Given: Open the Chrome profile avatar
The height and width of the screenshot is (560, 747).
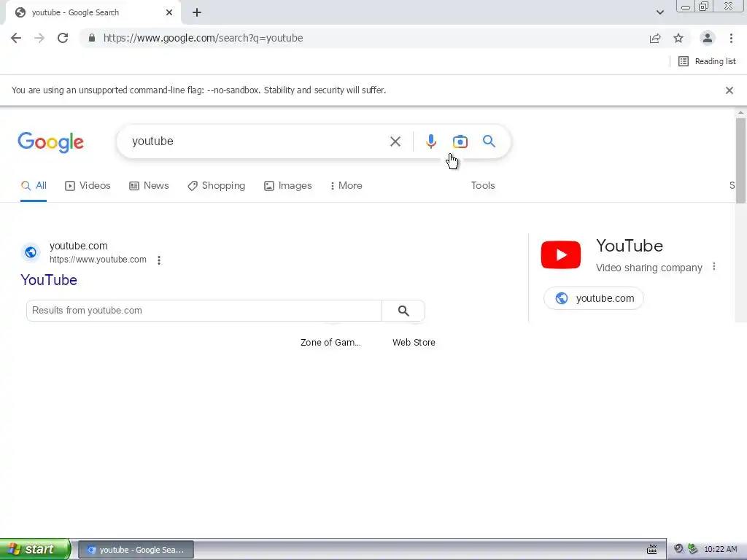Looking at the screenshot, I should coord(708,38).
